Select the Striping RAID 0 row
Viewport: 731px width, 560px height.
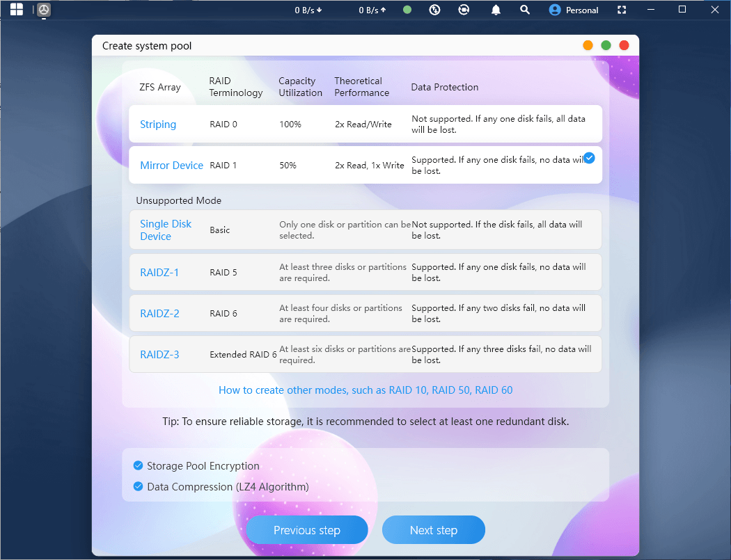click(x=365, y=124)
